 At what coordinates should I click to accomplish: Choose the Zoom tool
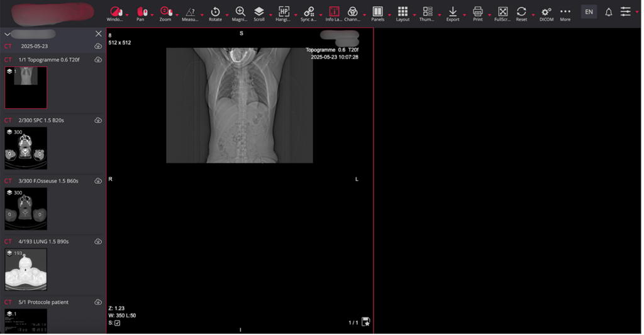(x=166, y=11)
